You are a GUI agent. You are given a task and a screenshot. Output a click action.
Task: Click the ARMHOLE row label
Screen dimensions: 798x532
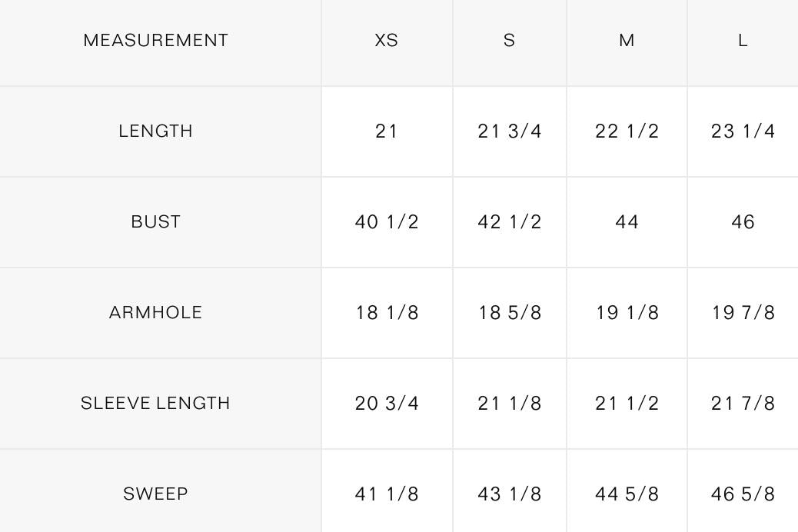coord(155,313)
